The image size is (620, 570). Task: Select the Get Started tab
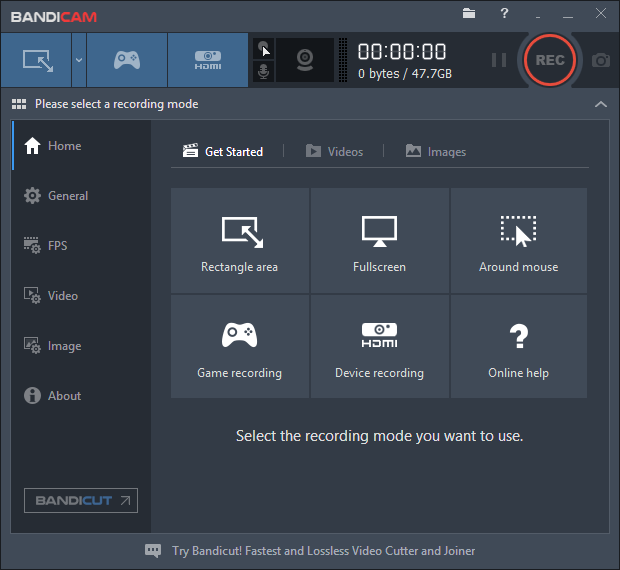(223, 152)
